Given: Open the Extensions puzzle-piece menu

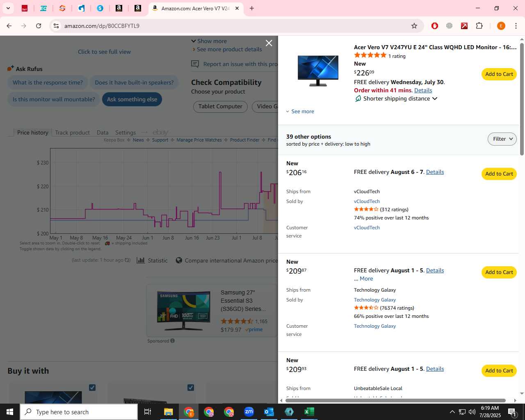Looking at the screenshot, I should pos(479,26).
